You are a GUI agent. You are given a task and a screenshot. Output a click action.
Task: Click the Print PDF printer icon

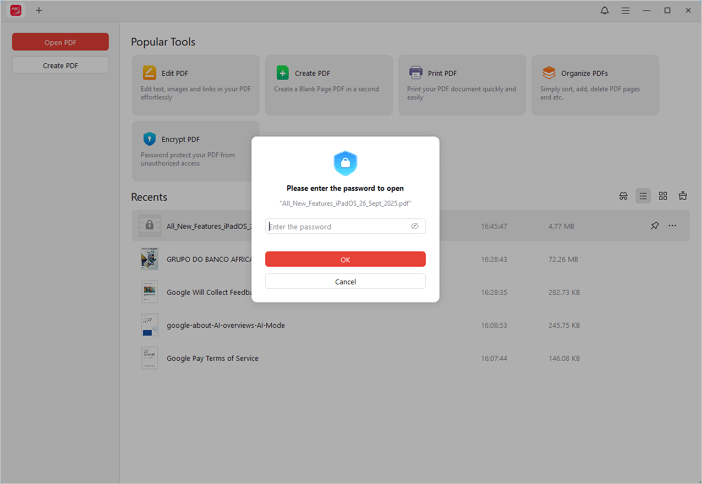(x=415, y=73)
